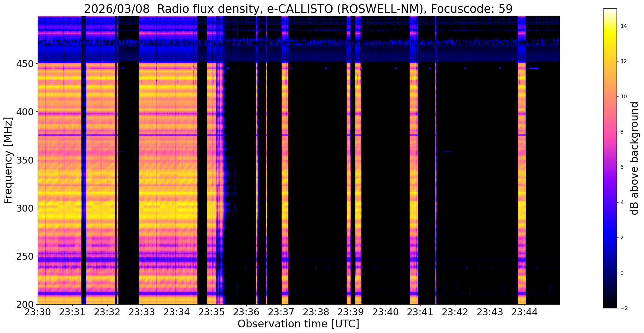Click the colorbar tick label 2
Screen dimensions: 644x333
pyautogui.click(x=622, y=238)
